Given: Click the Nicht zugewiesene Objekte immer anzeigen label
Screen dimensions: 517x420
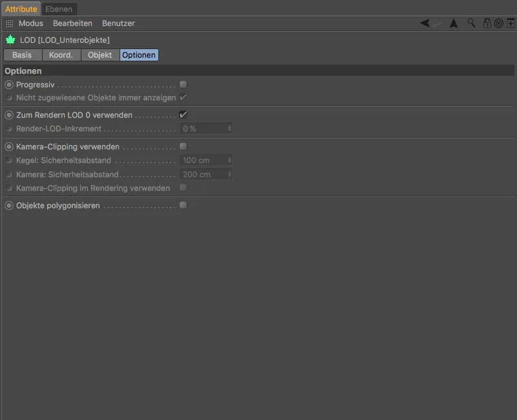Looking at the screenshot, I should [96, 98].
